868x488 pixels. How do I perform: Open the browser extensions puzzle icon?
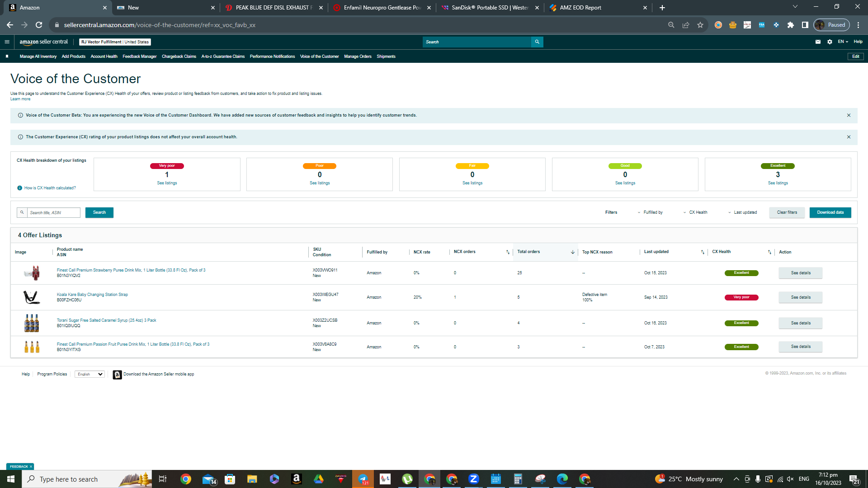[791, 25]
